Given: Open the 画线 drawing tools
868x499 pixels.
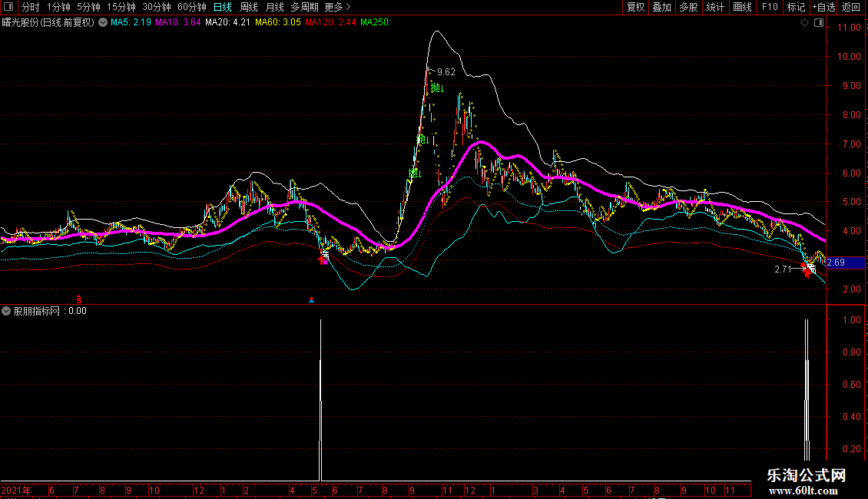Looking at the screenshot, I should point(742,7).
